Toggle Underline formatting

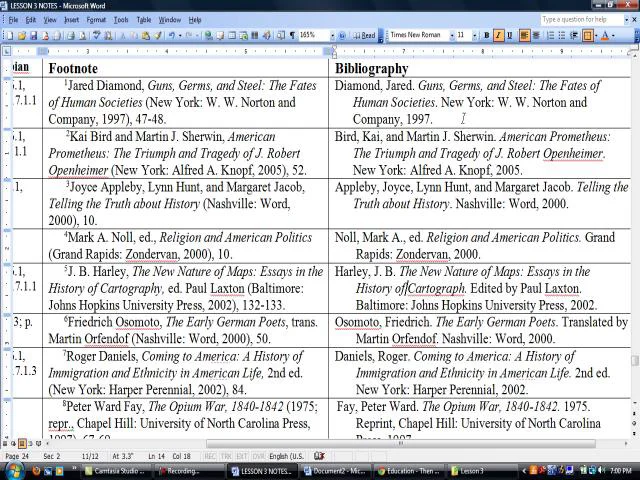pyautogui.click(x=509, y=36)
